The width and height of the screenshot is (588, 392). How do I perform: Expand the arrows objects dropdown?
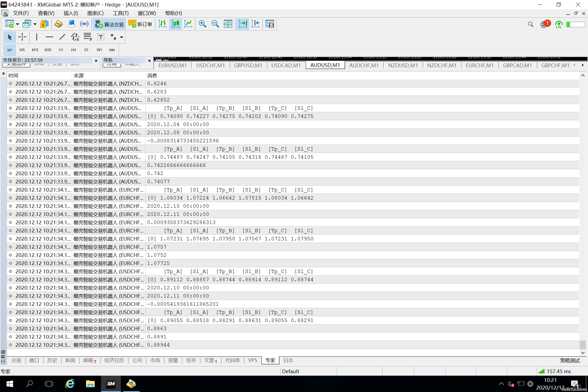point(121,37)
